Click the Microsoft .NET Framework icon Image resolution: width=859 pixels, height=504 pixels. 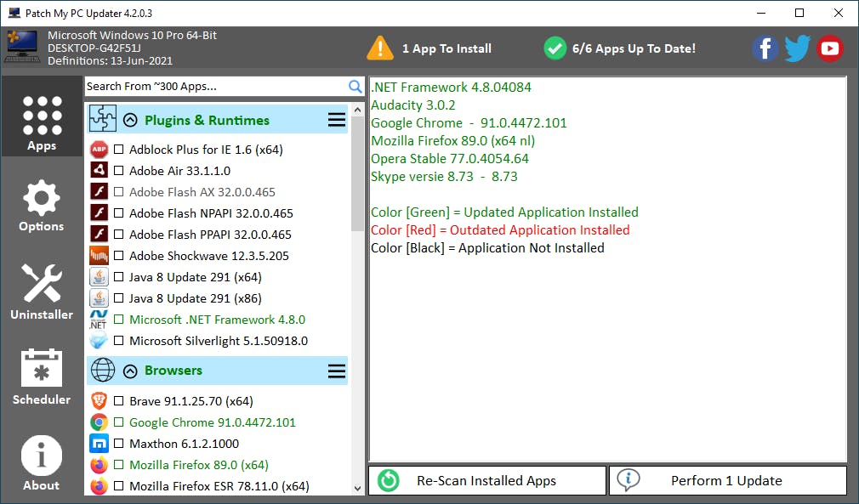(100, 320)
